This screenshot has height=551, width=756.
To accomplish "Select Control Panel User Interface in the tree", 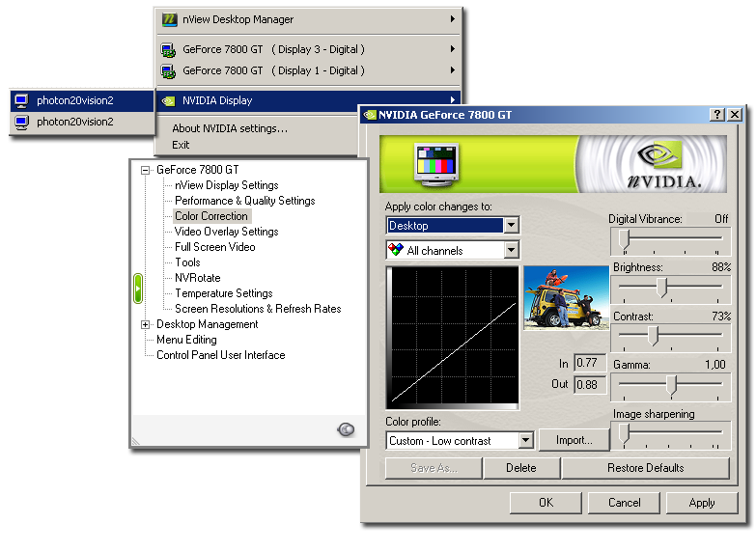I will (221, 355).
